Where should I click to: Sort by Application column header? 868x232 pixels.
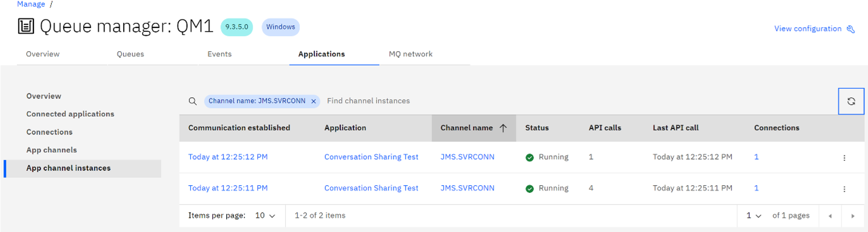click(x=345, y=128)
